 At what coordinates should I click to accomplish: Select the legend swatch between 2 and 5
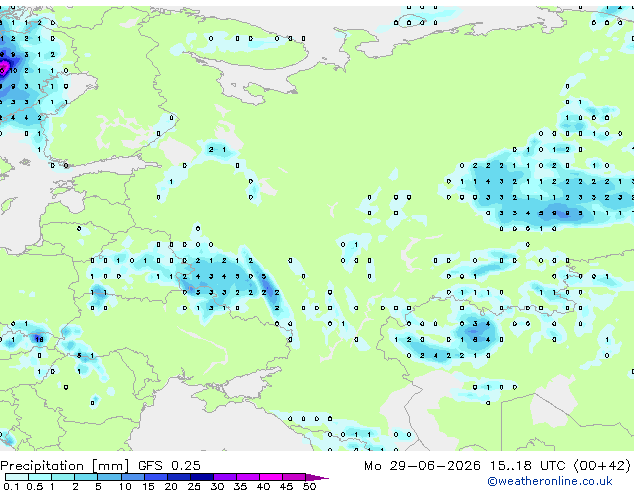coord(86,477)
